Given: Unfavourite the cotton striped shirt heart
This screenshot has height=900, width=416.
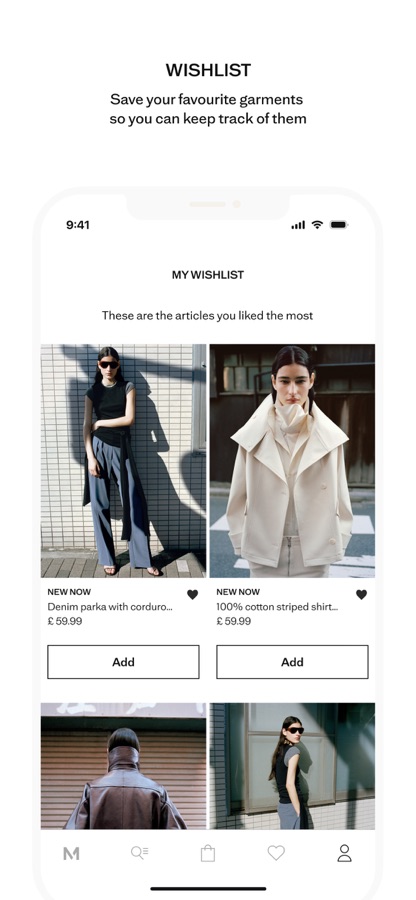Looking at the screenshot, I should 361,595.
